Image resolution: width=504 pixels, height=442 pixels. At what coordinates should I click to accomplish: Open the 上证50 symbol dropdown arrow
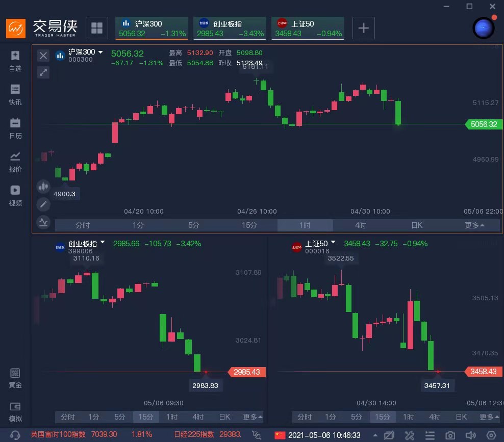[x=333, y=242]
